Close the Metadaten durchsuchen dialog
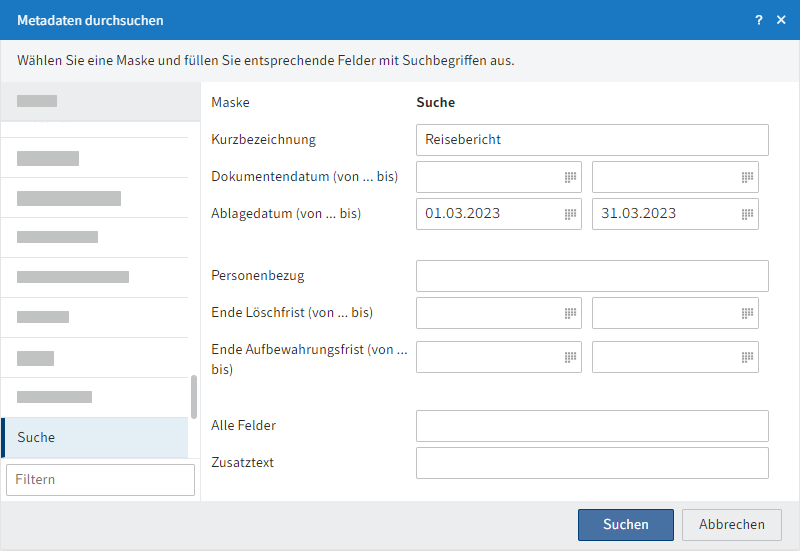 point(781,20)
